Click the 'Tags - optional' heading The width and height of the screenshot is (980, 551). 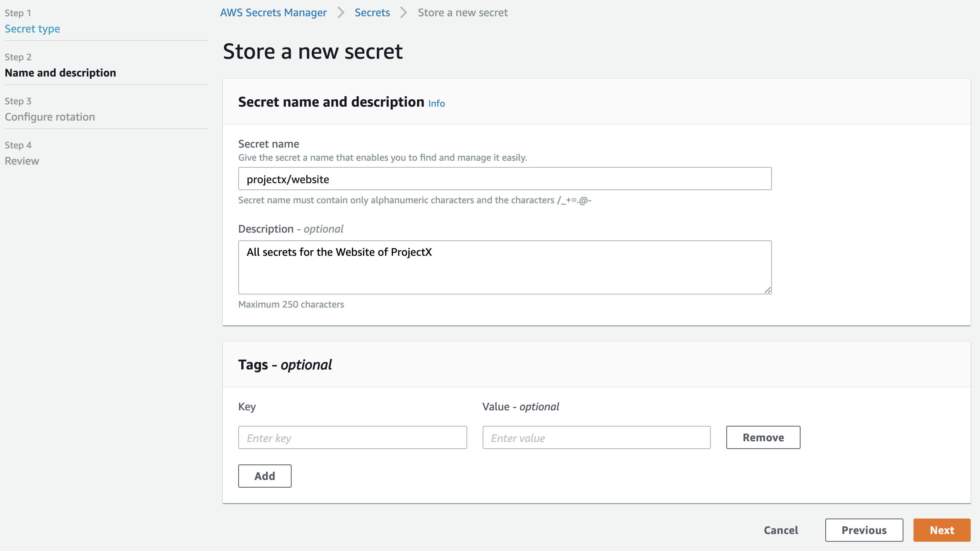pyautogui.click(x=285, y=365)
